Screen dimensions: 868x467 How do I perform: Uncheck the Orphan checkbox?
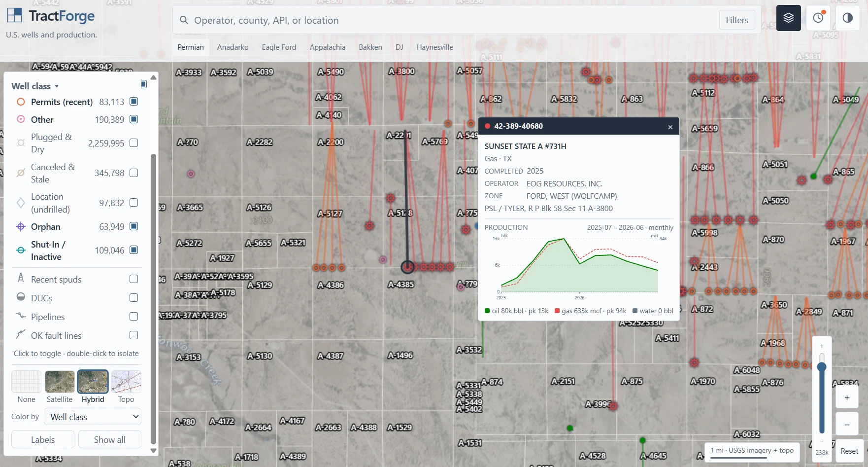pos(134,226)
